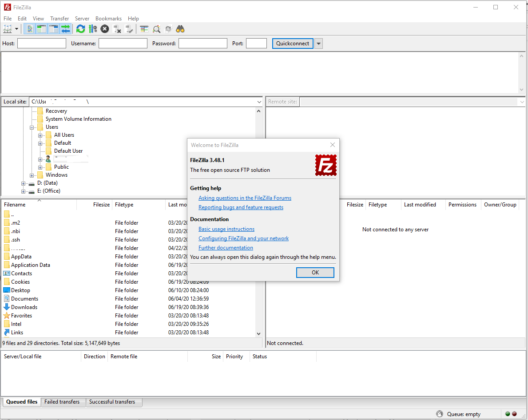Click the queue speed limit icon
The width and height of the screenshot is (528, 420).
pos(439,414)
